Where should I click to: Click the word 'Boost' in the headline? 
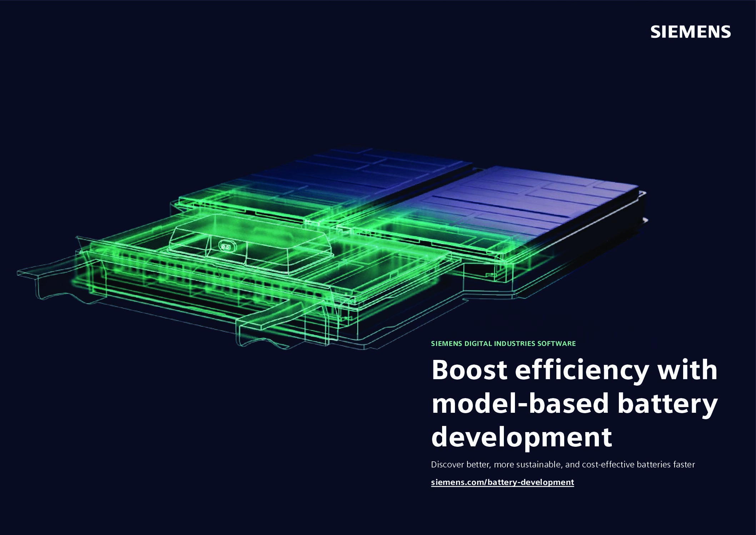pyautogui.click(x=469, y=370)
